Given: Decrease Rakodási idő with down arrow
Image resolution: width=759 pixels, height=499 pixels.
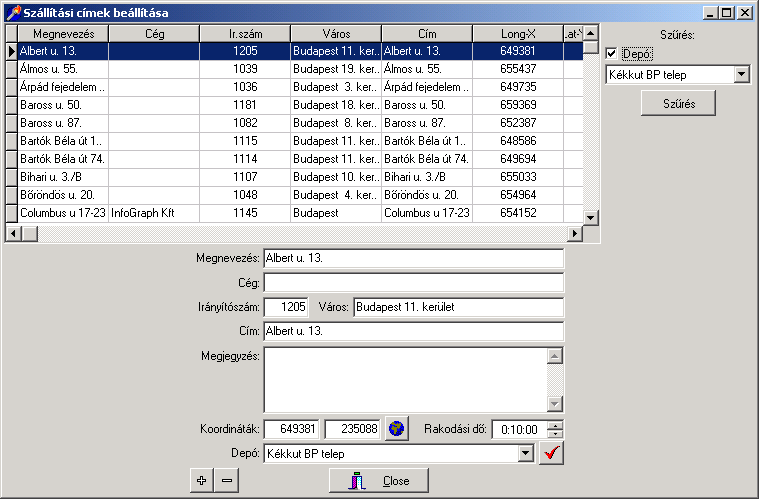Looking at the screenshot, I should pos(556,434).
